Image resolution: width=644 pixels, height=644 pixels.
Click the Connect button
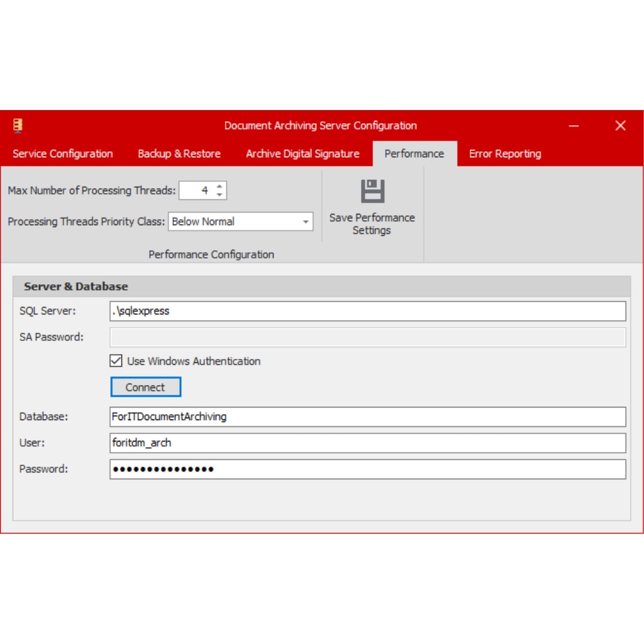[146, 387]
